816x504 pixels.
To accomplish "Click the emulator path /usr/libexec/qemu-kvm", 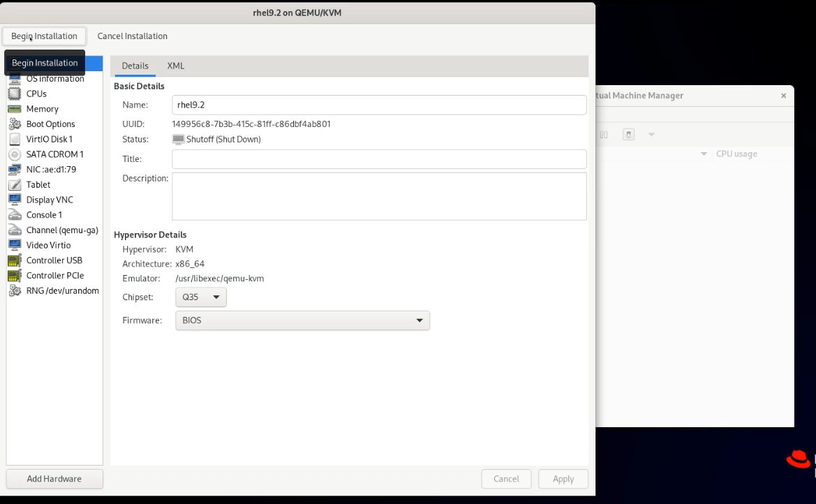I will coord(220,278).
